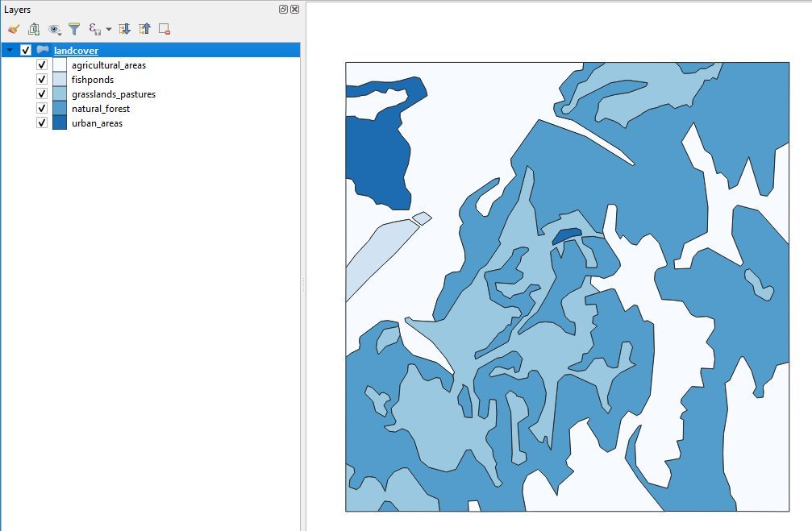Image resolution: width=812 pixels, height=531 pixels.
Task: Click the Add Group icon
Action: 34,29
